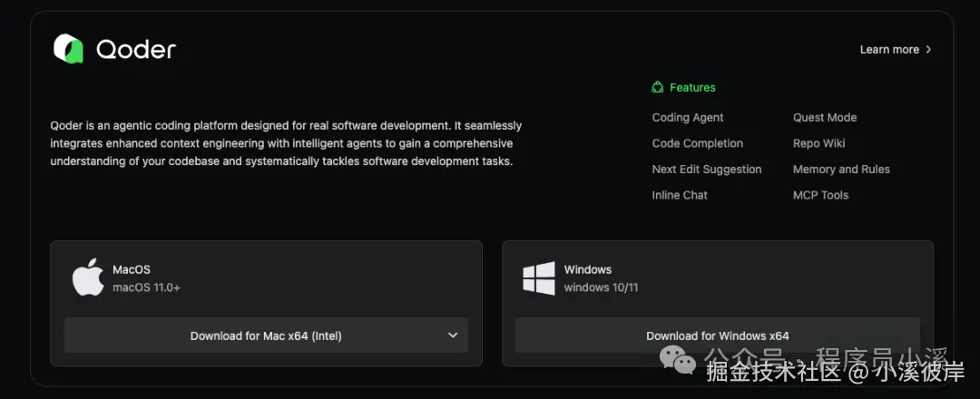The width and height of the screenshot is (980, 399).
Task: Click the Windows logo icon
Action: point(538,277)
